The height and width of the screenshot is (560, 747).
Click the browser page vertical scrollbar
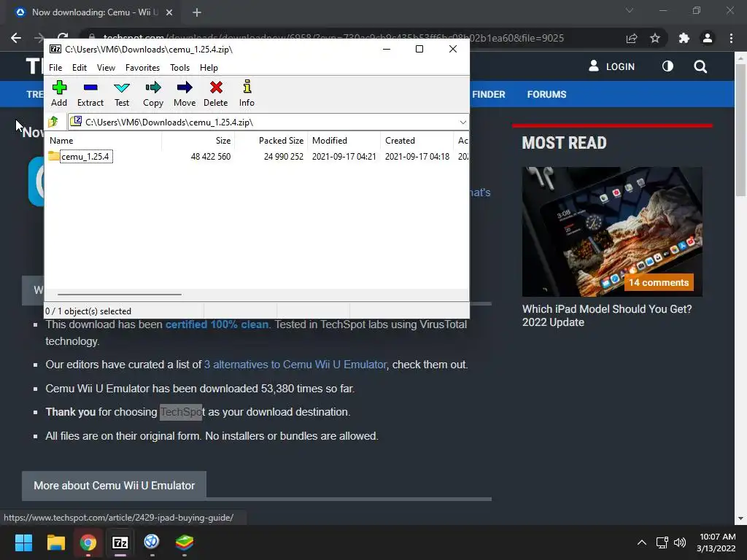point(740,130)
